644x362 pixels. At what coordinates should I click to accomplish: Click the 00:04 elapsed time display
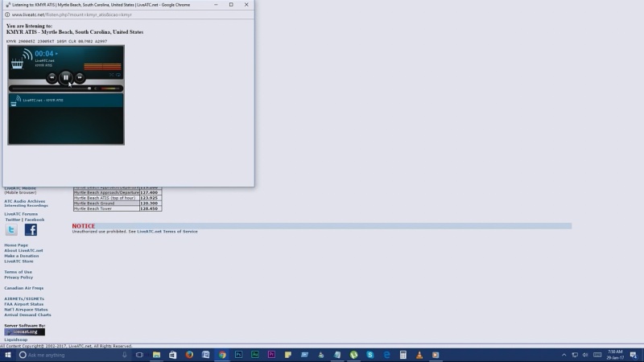(x=43, y=54)
